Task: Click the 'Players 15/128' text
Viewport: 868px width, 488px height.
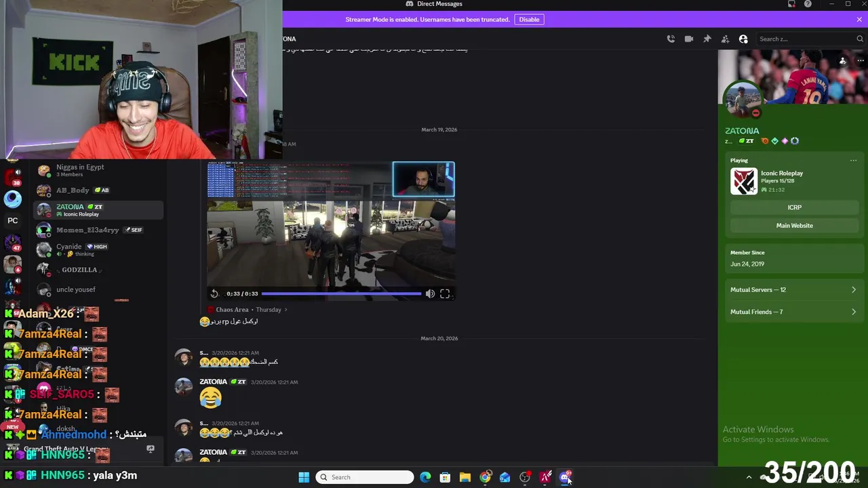Action: [x=777, y=181]
